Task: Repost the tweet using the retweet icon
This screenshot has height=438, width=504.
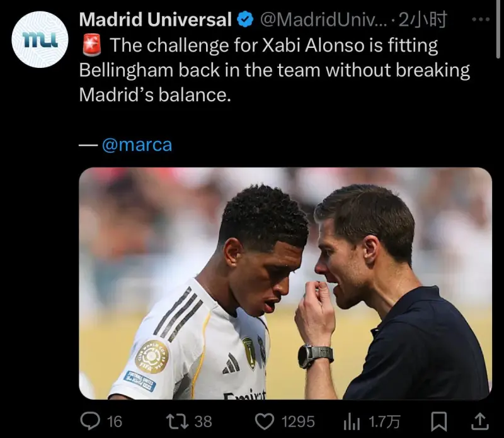Action: [x=177, y=421]
